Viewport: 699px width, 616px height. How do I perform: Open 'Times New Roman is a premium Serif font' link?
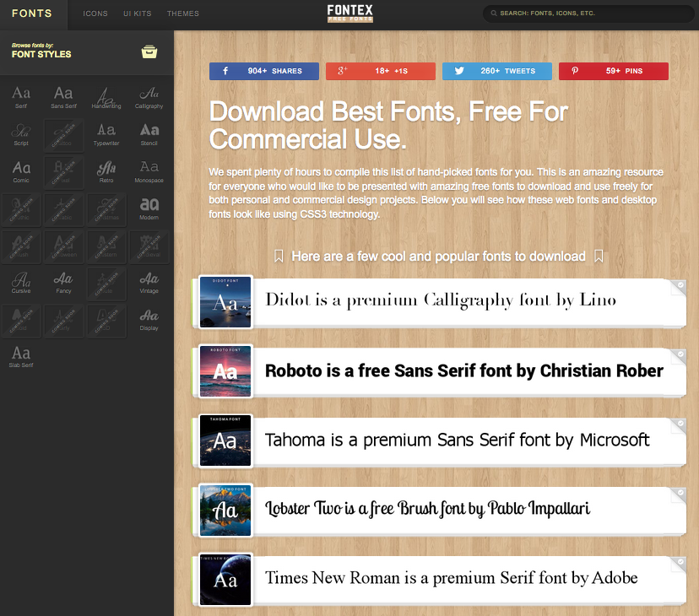click(451, 578)
